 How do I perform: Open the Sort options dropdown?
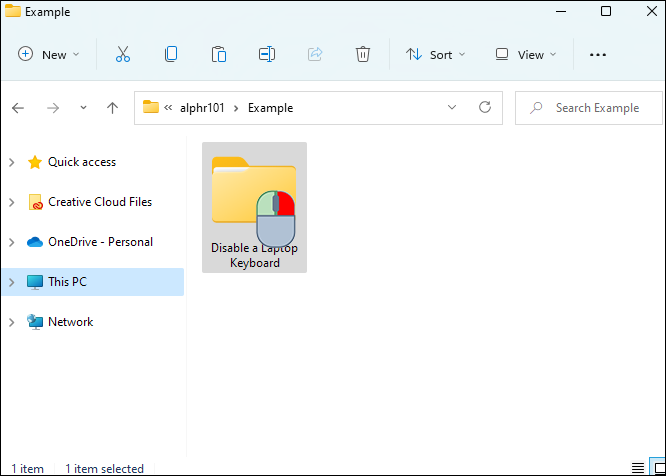(436, 55)
